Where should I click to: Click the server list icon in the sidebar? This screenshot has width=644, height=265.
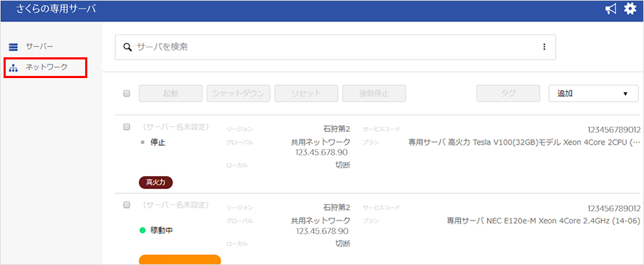(x=13, y=47)
